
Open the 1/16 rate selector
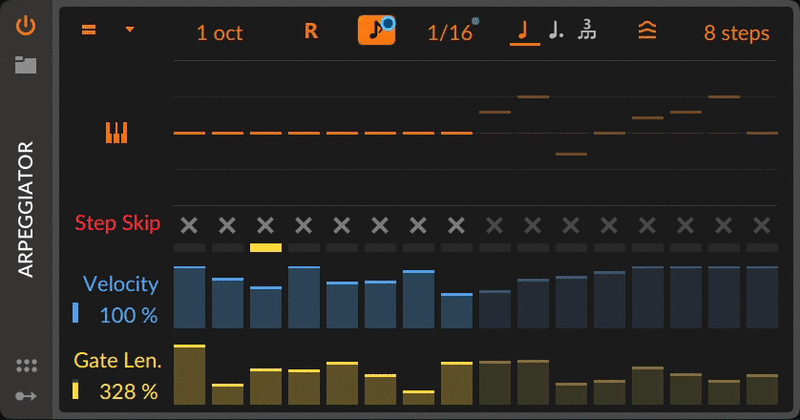click(450, 32)
